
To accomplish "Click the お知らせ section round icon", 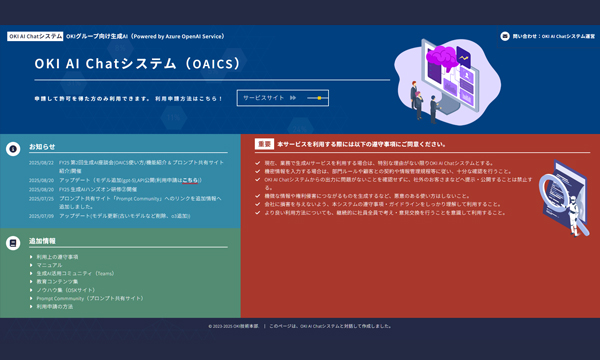I will 13,149.
